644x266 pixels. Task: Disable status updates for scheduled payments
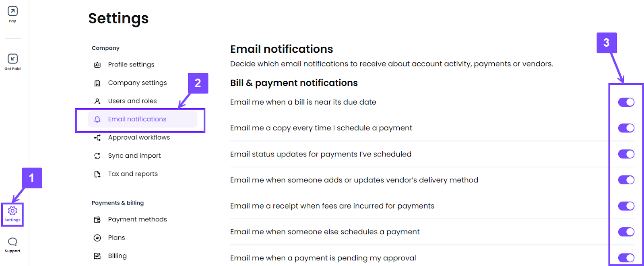click(x=625, y=154)
